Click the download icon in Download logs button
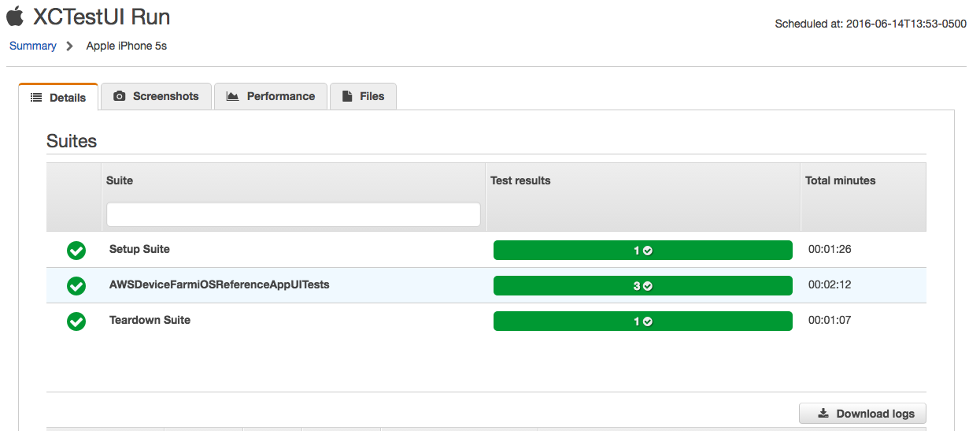980x431 pixels. tap(823, 414)
